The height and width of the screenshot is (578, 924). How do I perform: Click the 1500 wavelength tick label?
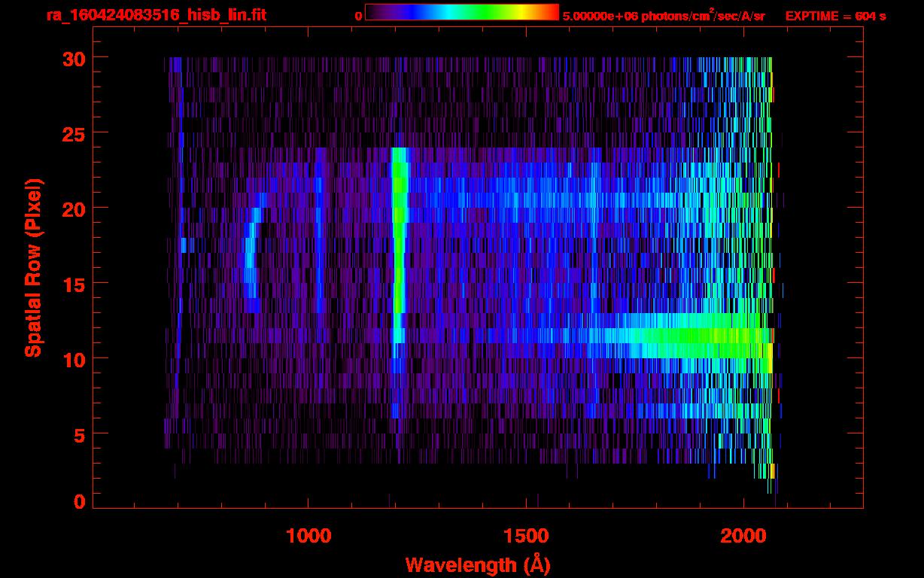[526, 535]
